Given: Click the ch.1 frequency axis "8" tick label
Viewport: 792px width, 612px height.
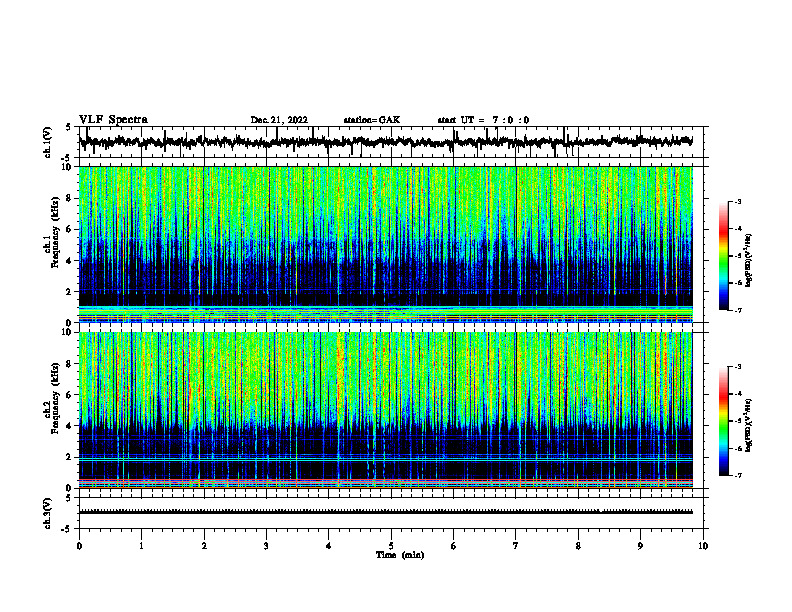Looking at the screenshot, I should (x=69, y=198).
